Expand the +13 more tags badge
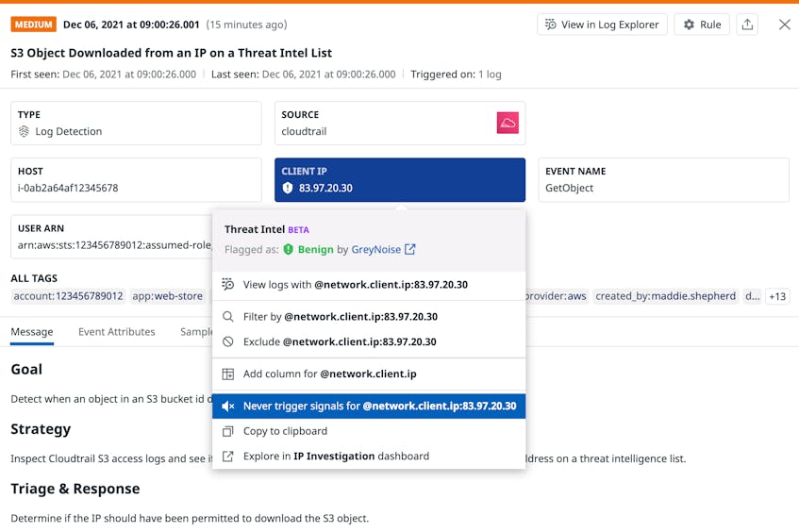Viewport: 799px width, 532px height. coord(777,296)
